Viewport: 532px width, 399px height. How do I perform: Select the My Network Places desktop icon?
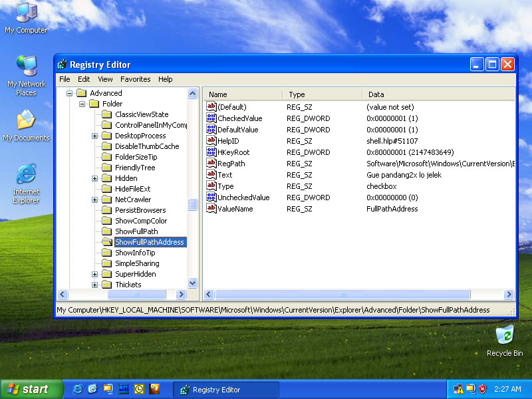[x=26, y=76]
